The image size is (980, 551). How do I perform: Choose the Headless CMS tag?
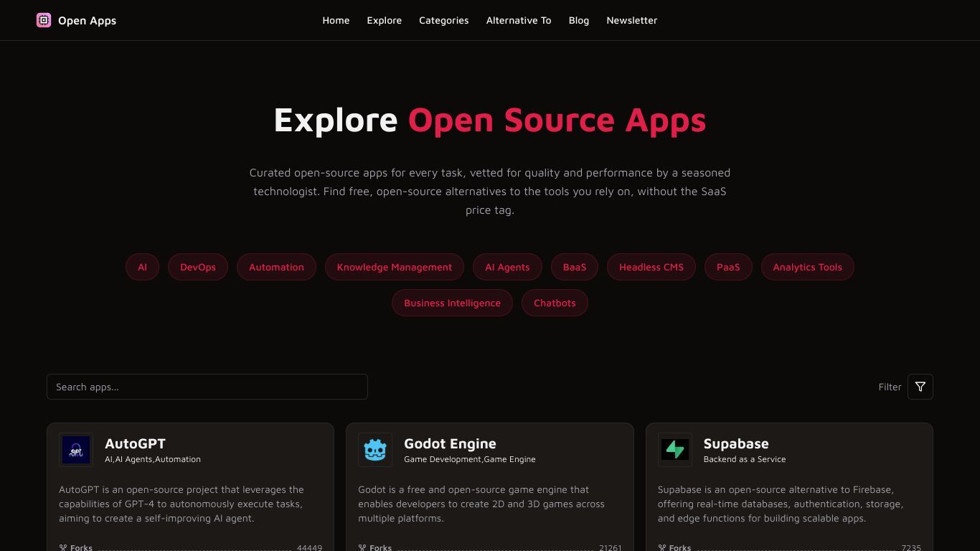[651, 267]
